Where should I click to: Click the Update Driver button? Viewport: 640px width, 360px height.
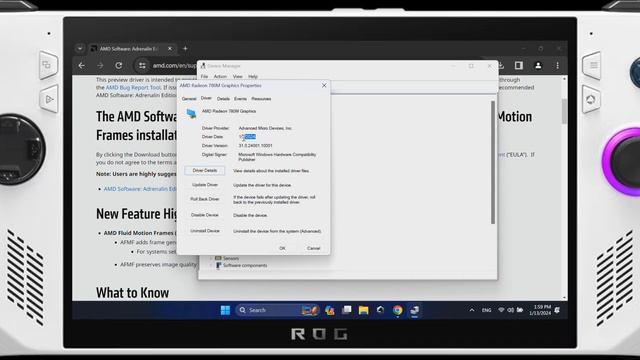click(x=204, y=185)
